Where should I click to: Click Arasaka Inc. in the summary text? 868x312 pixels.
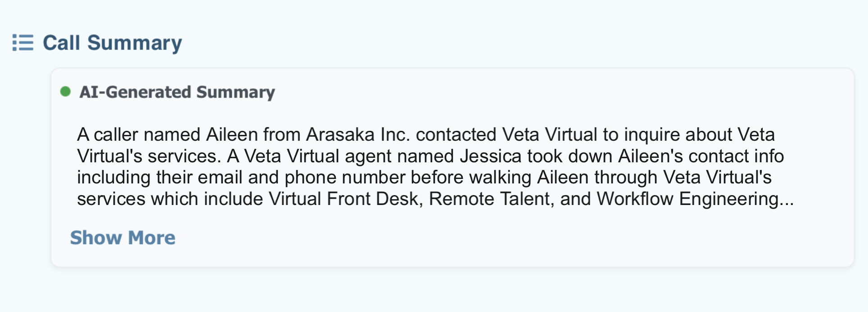(358, 135)
